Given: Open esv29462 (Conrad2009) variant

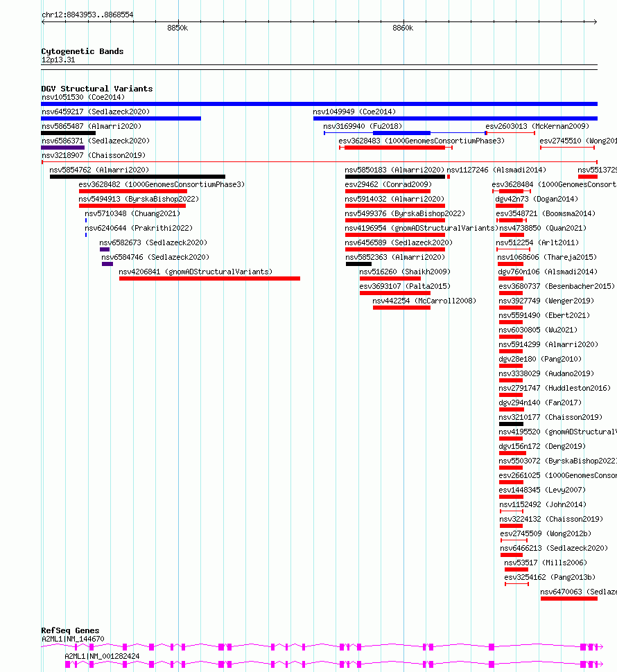Looking at the screenshot, I should (388, 185).
